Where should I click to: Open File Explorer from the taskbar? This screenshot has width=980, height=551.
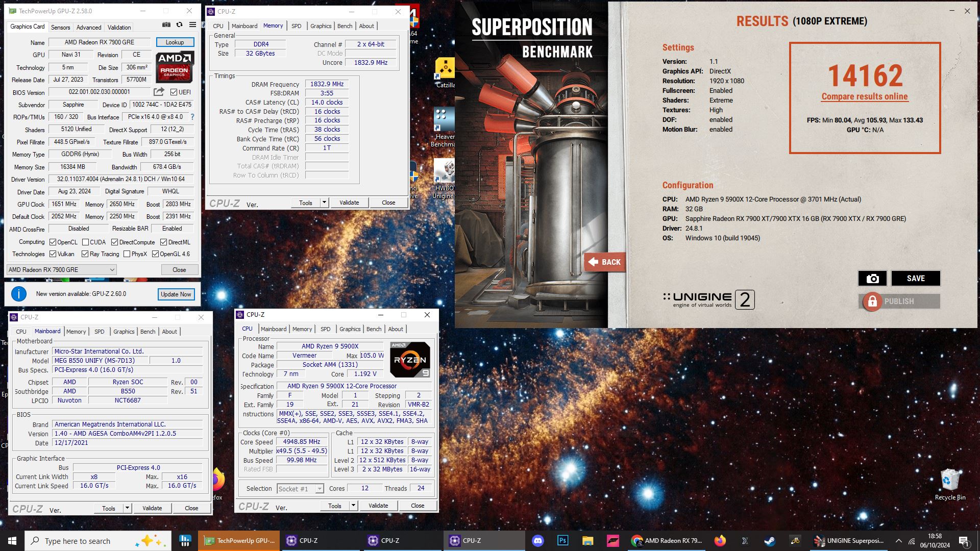[587, 541]
